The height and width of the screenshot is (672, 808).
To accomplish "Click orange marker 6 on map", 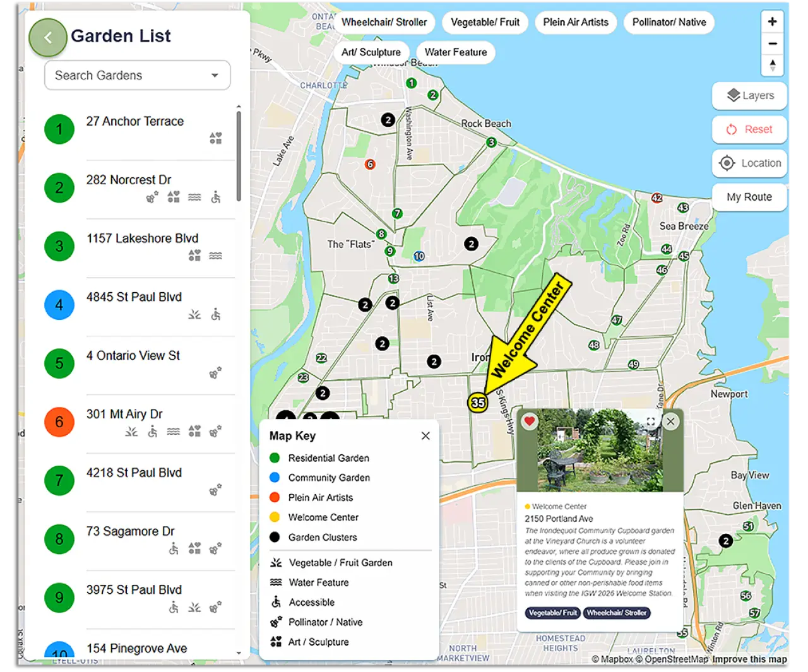I will tap(370, 164).
